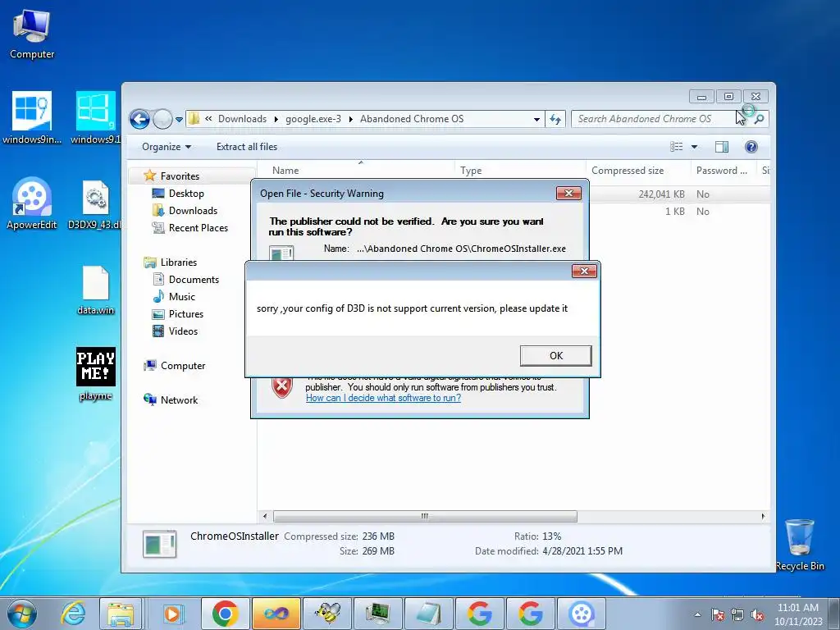Toggle the preview pane icon
This screenshot has height=630, width=840.
pos(722,147)
